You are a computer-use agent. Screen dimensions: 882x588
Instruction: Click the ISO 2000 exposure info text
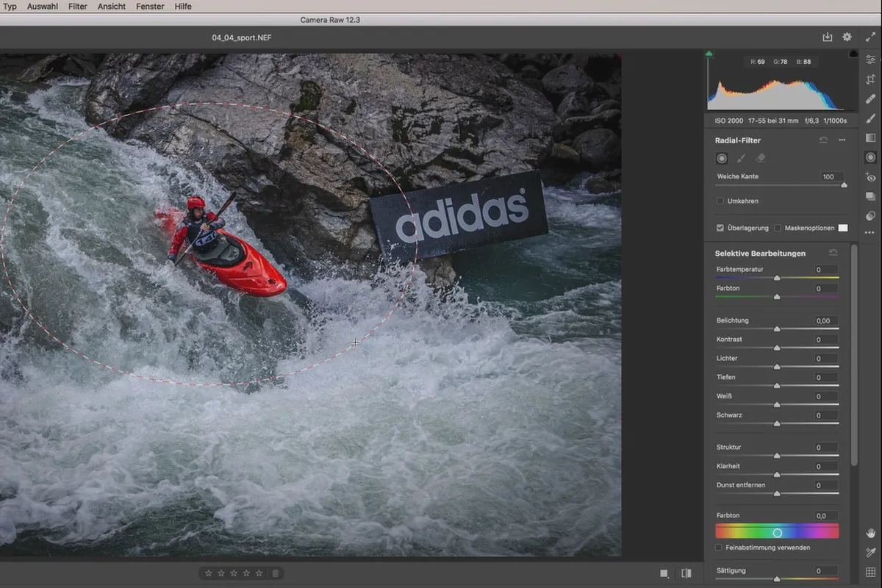[x=730, y=121]
